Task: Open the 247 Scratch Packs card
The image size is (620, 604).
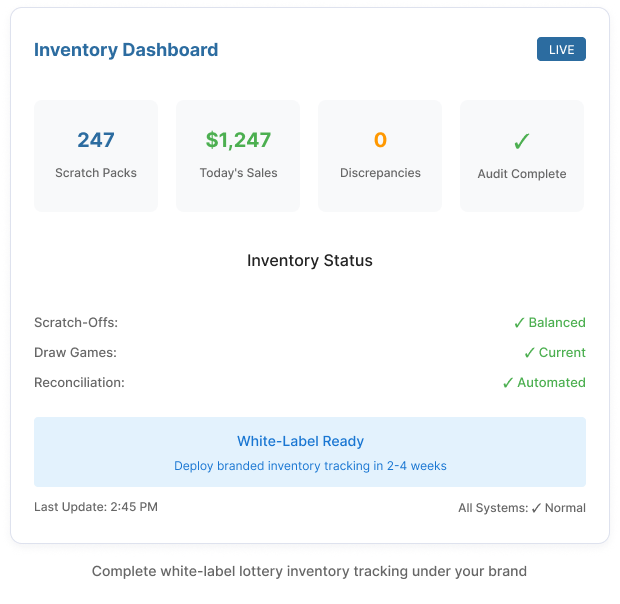Action: [96, 155]
